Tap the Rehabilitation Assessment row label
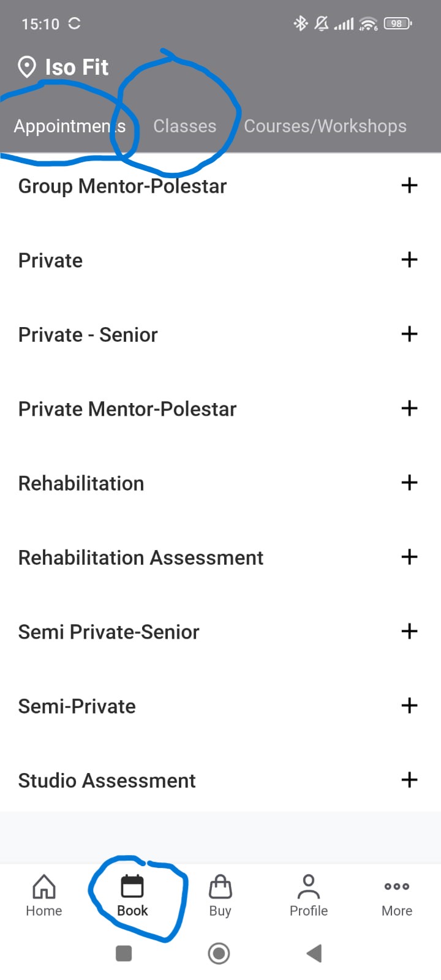The image size is (441, 980). [x=141, y=557]
